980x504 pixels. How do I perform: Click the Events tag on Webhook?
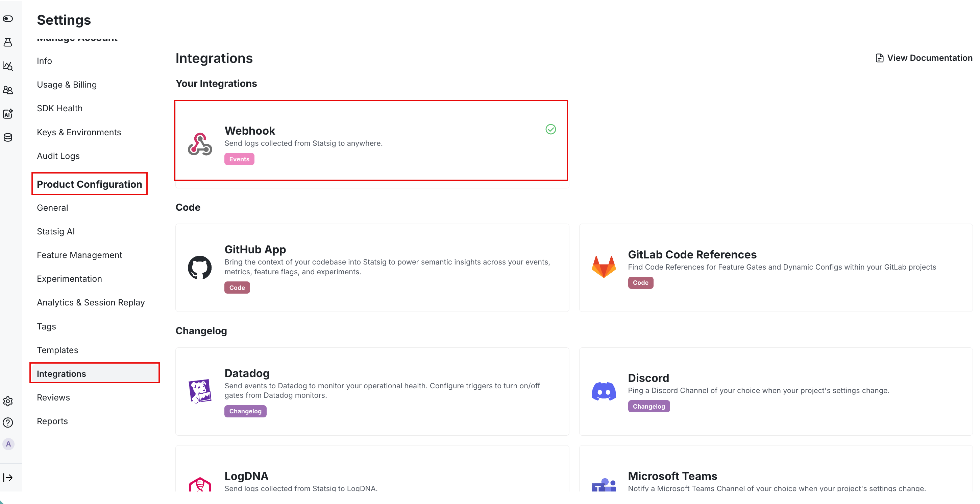coord(239,159)
